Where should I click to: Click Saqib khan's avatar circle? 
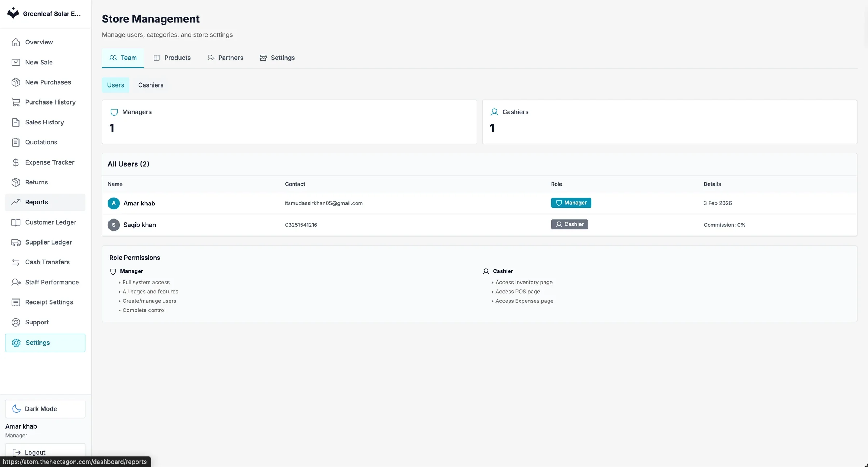point(114,225)
